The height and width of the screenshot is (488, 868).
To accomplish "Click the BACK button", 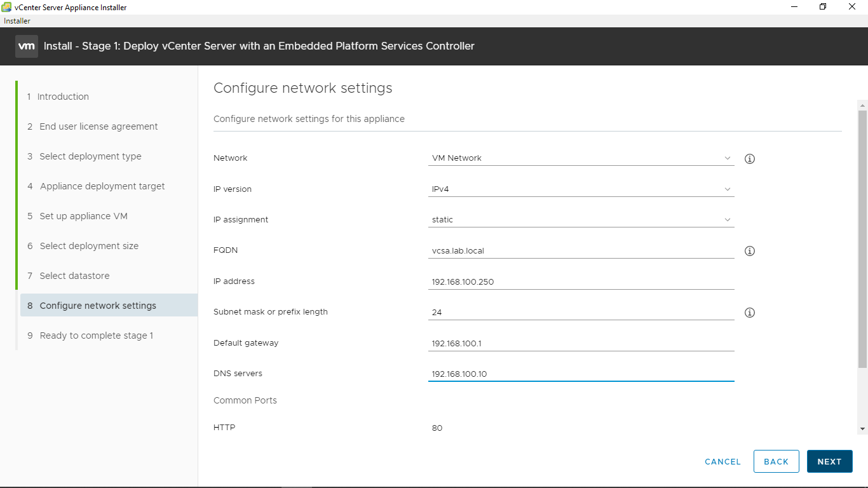I will pyautogui.click(x=776, y=462).
